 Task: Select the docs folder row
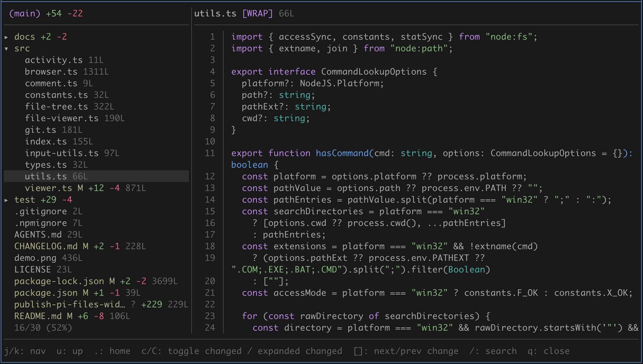click(x=96, y=37)
